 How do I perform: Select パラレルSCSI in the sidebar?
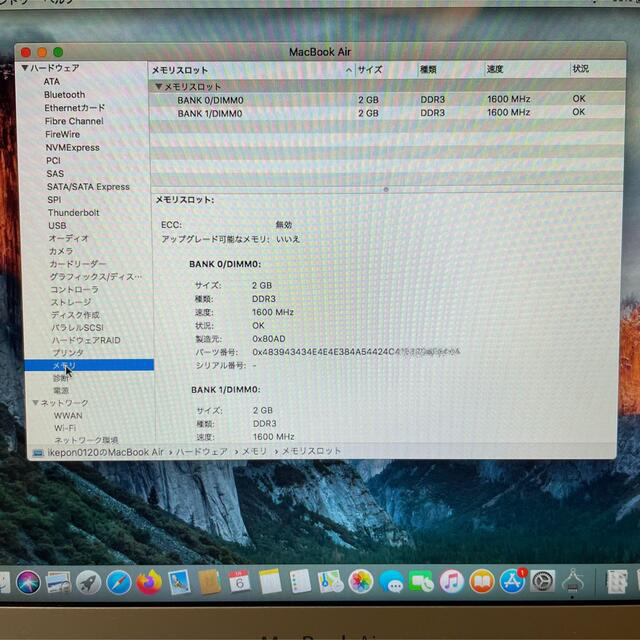pyautogui.click(x=77, y=327)
